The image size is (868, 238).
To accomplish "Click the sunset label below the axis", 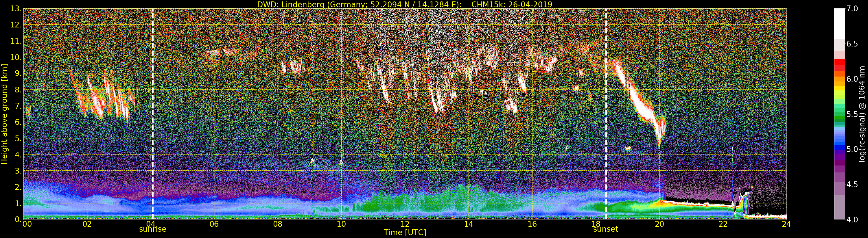I will [605, 229].
